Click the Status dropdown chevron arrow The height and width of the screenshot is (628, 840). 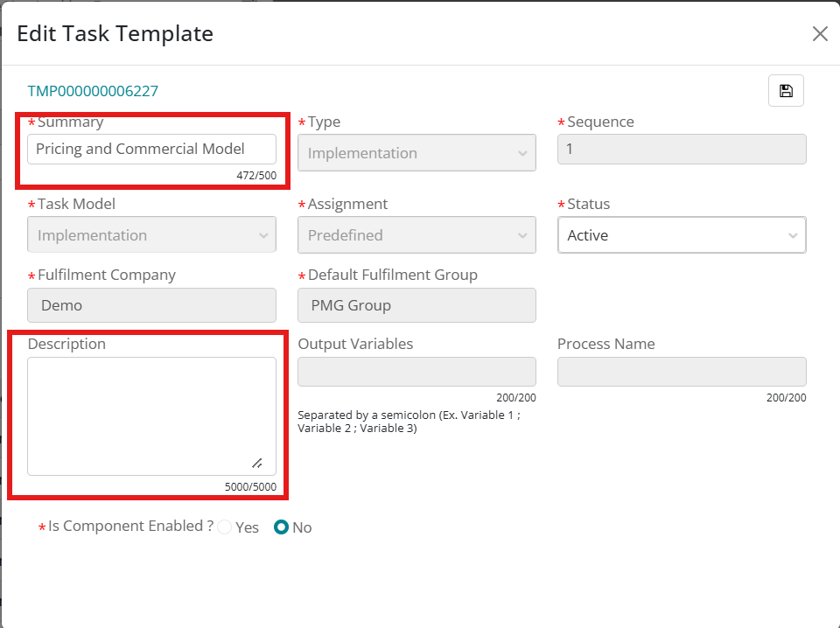pos(793,235)
